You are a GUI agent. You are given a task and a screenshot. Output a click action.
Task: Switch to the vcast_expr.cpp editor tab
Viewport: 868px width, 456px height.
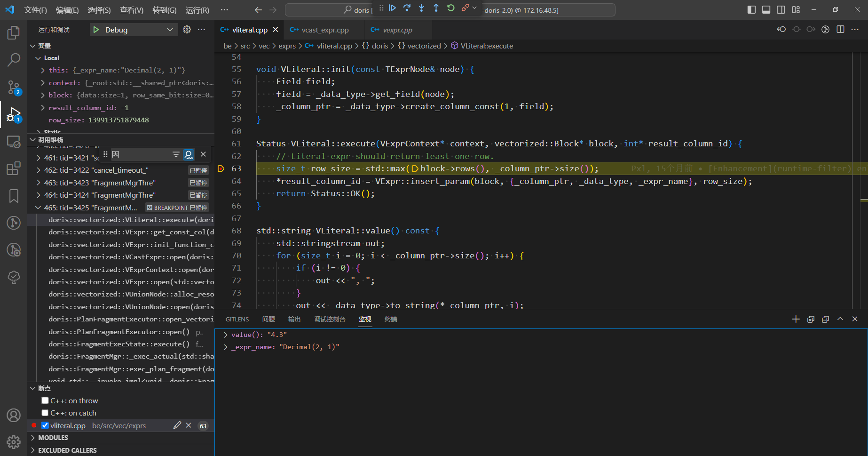[325, 30]
